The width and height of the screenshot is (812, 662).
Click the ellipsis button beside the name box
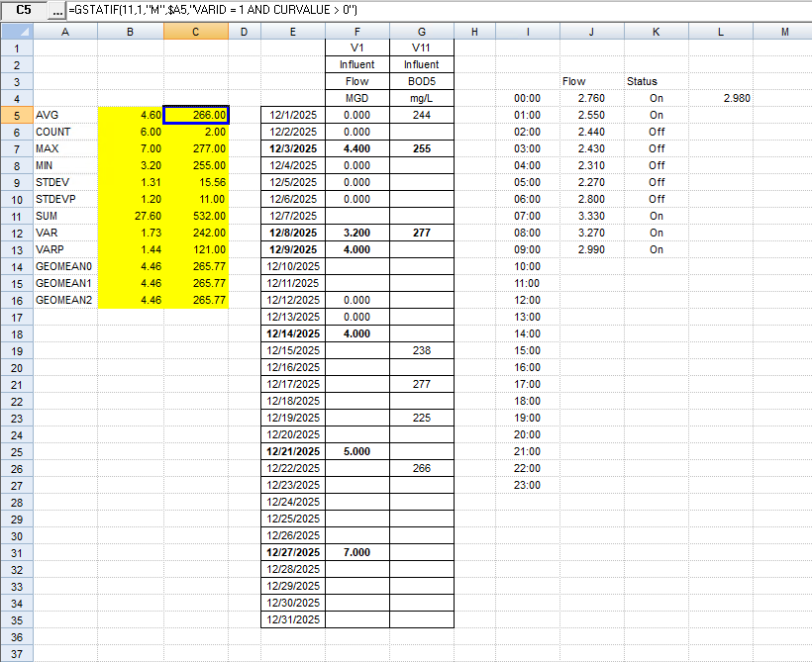click(x=56, y=9)
